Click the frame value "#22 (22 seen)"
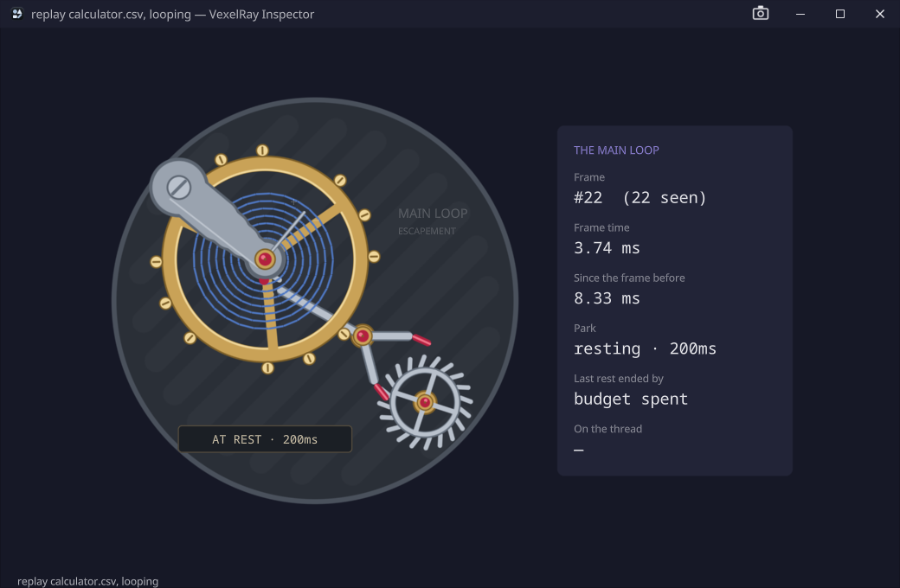This screenshot has height=588, width=900. [640, 198]
